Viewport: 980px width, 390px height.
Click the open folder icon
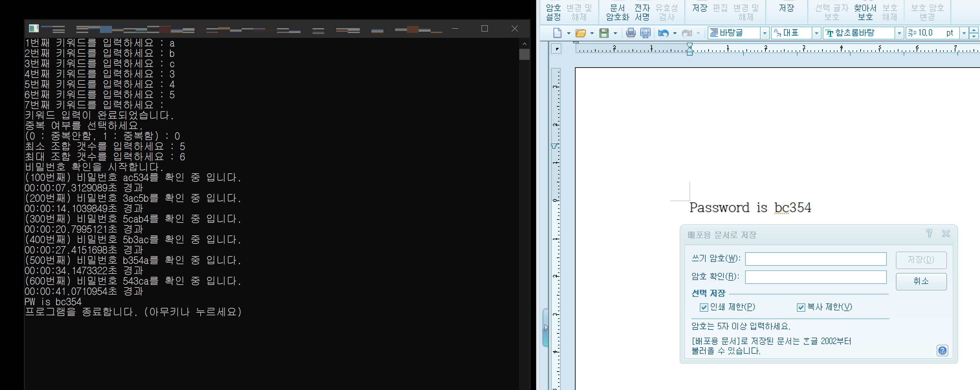[x=580, y=33]
